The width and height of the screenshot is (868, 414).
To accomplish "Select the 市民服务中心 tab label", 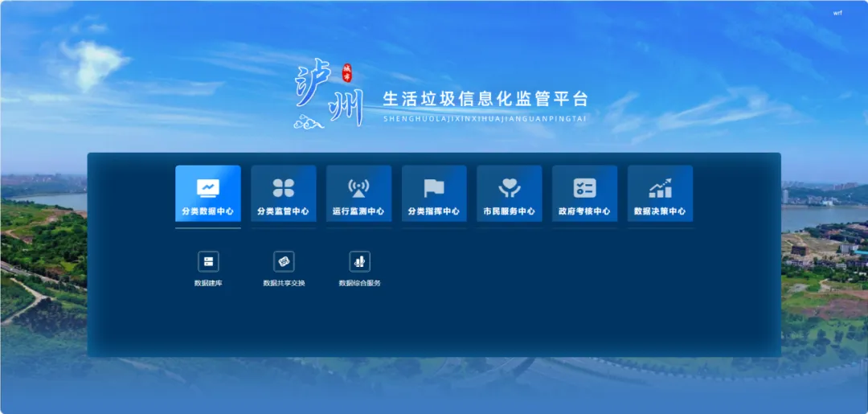I will (510, 211).
